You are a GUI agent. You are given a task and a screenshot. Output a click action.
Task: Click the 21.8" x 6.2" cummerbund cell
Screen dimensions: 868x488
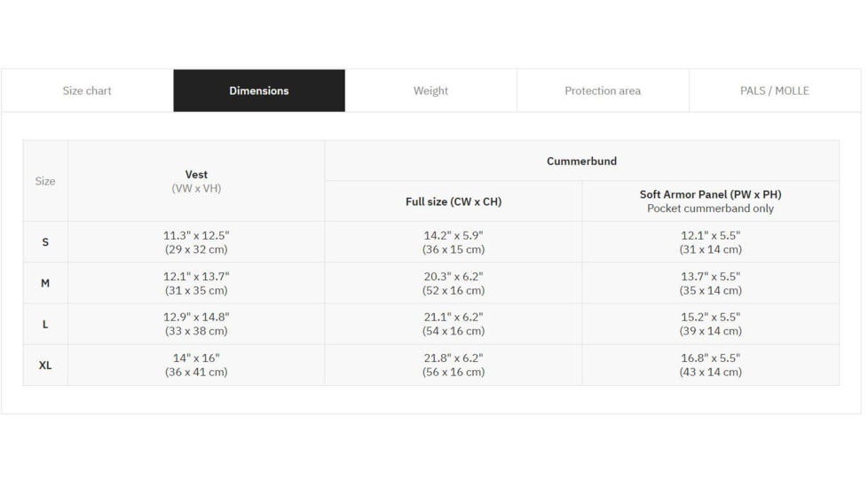tap(454, 365)
